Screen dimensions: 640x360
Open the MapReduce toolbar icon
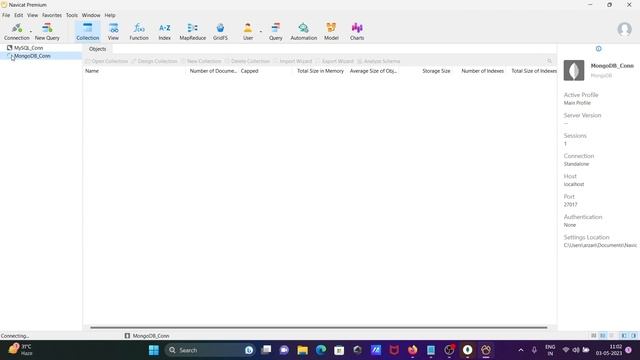point(193,31)
